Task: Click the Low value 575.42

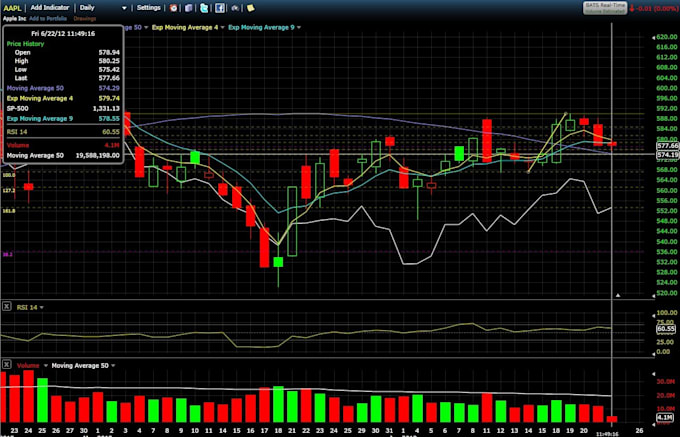Action: pos(109,69)
